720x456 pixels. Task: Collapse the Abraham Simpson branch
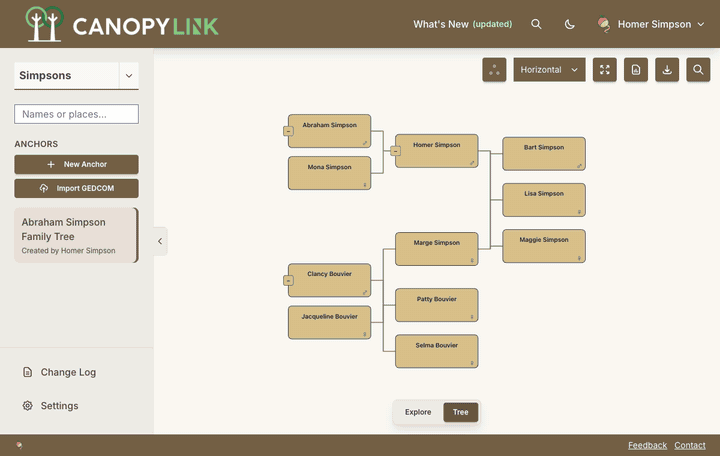(288, 131)
